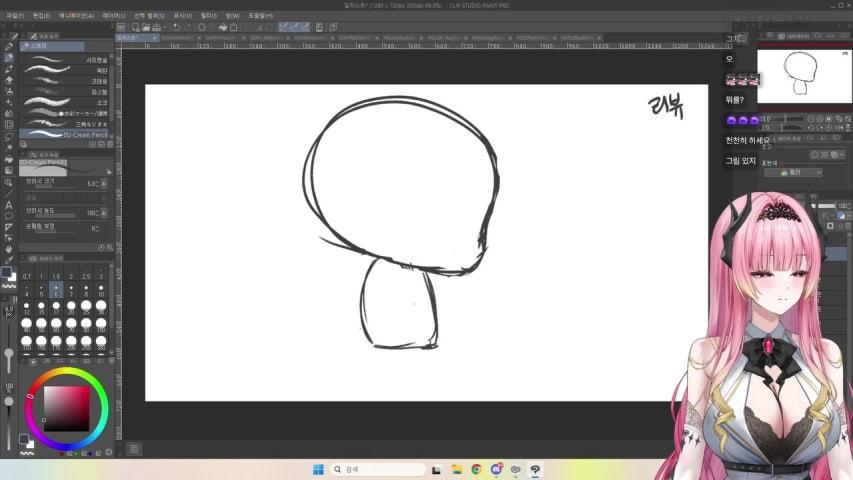Open the 애니메이션(A) menu
This screenshot has width=853, height=480.
click(x=76, y=16)
